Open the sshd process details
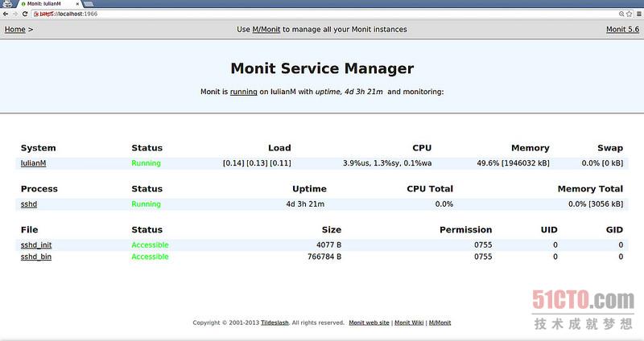644x341 pixels. click(x=29, y=204)
